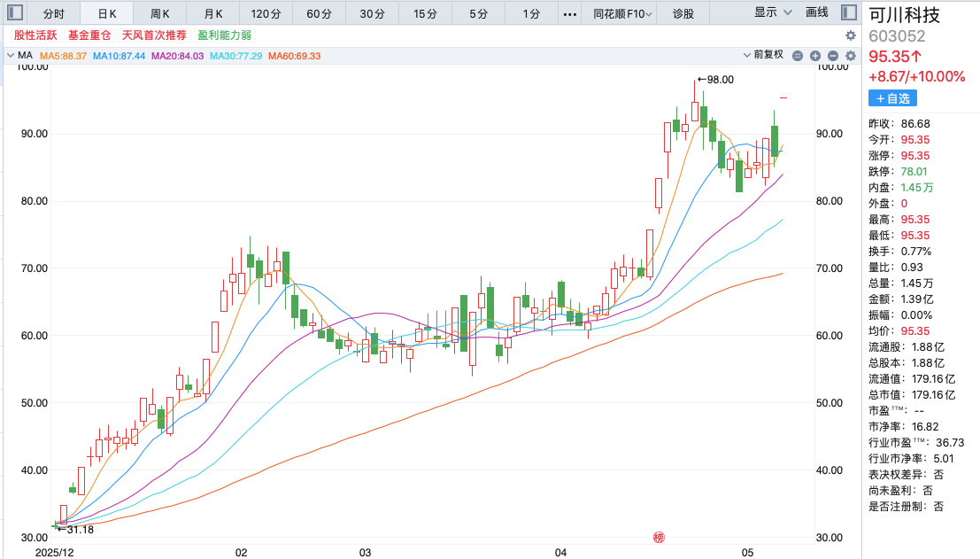Click the 行业市盈 value 36.73
The width and height of the screenshot is (980, 559).
(x=950, y=443)
